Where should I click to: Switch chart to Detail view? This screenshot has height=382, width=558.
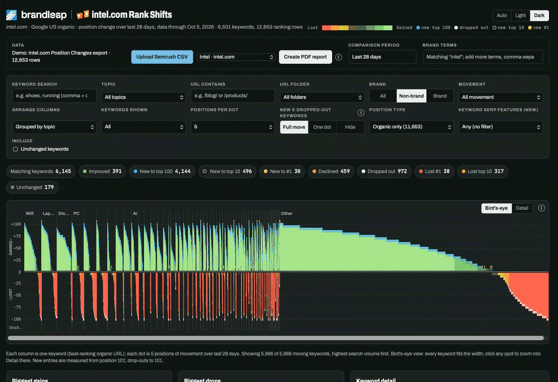522,208
